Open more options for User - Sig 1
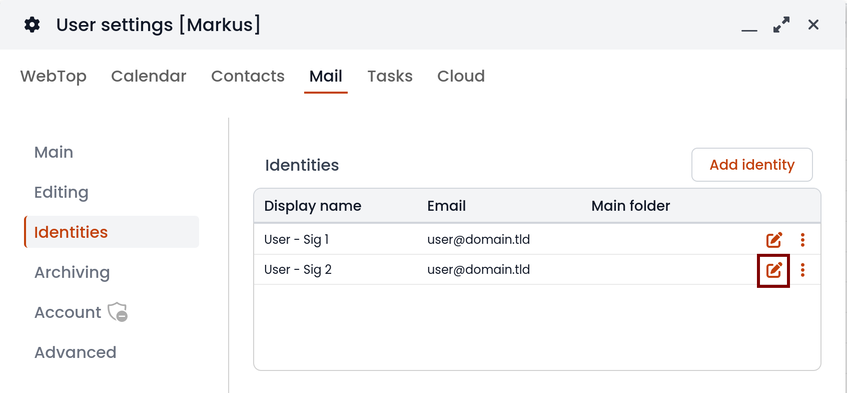847x393 pixels. [x=803, y=240]
